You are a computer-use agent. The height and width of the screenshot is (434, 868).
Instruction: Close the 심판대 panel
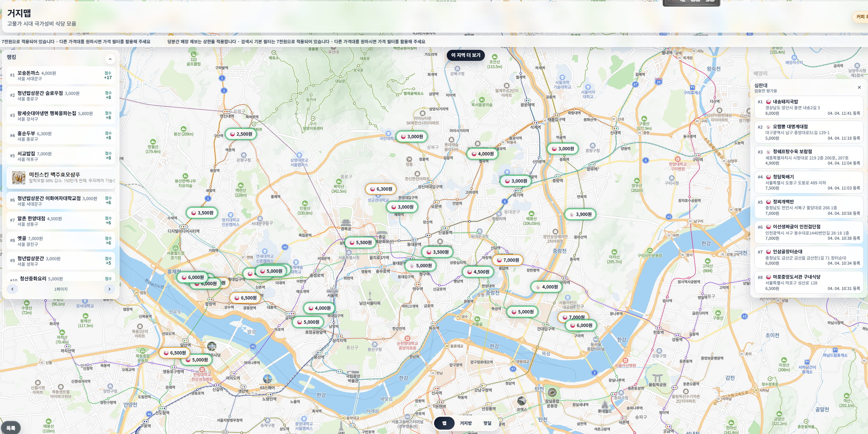pos(859,88)
